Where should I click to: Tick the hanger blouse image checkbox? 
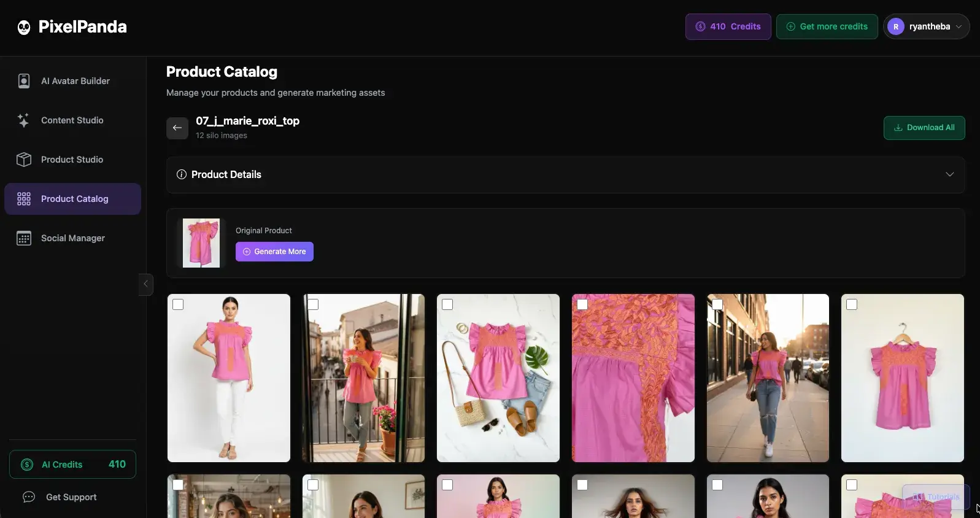852,304
